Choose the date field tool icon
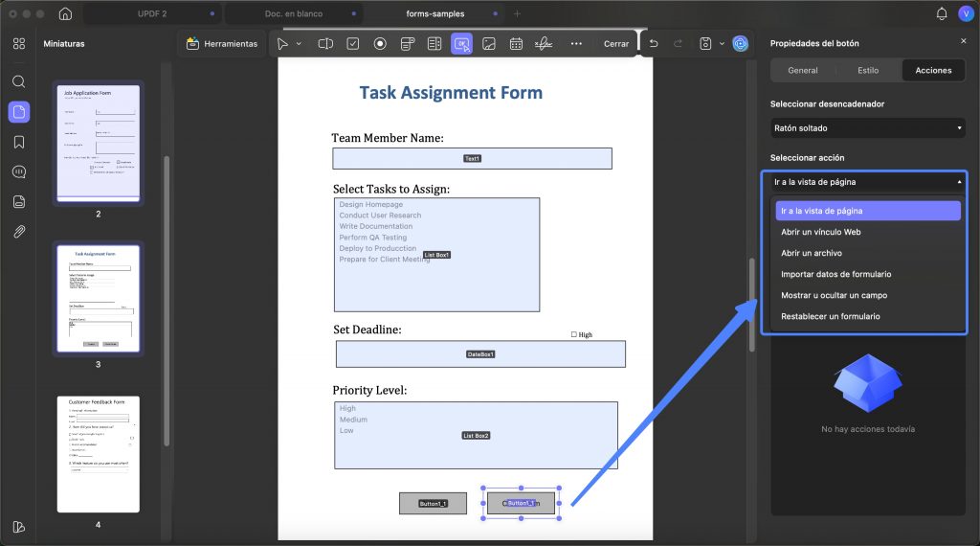The width and height of the screenshot is (980, 546). [x=516, y=44]
